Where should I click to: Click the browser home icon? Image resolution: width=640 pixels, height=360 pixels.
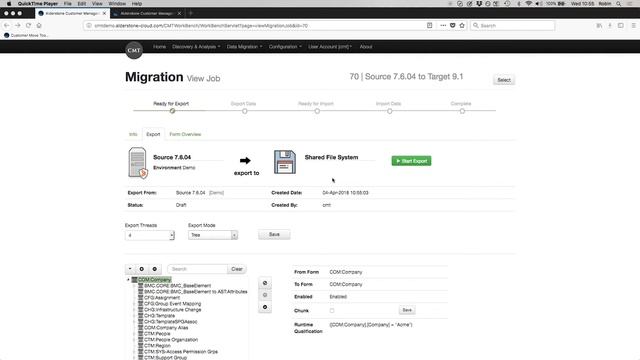point(39,25)
